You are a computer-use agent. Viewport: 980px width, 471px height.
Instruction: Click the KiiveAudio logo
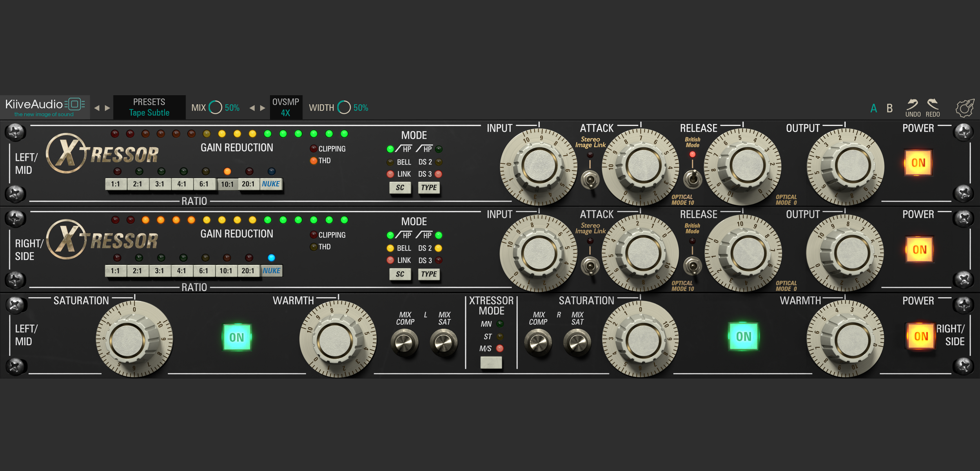click(x=45, y=107)
